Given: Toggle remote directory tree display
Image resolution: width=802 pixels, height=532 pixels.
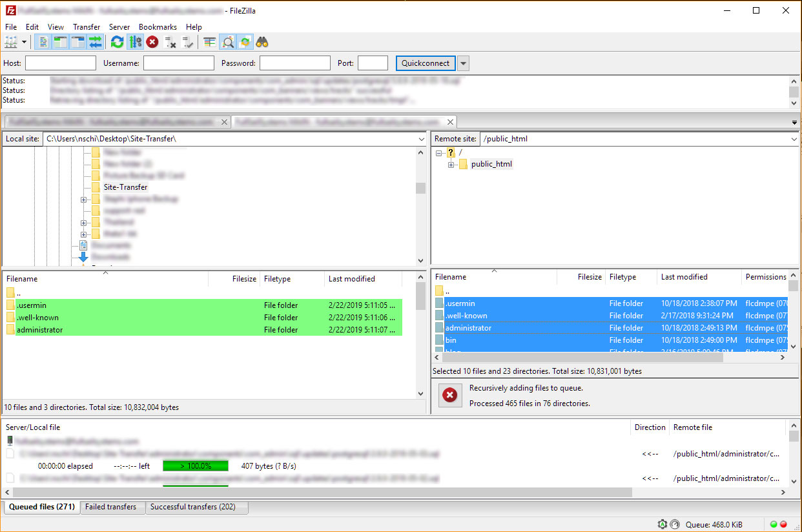Looking at the screenshot, I should pyautogui.click(x=78, y=42).
